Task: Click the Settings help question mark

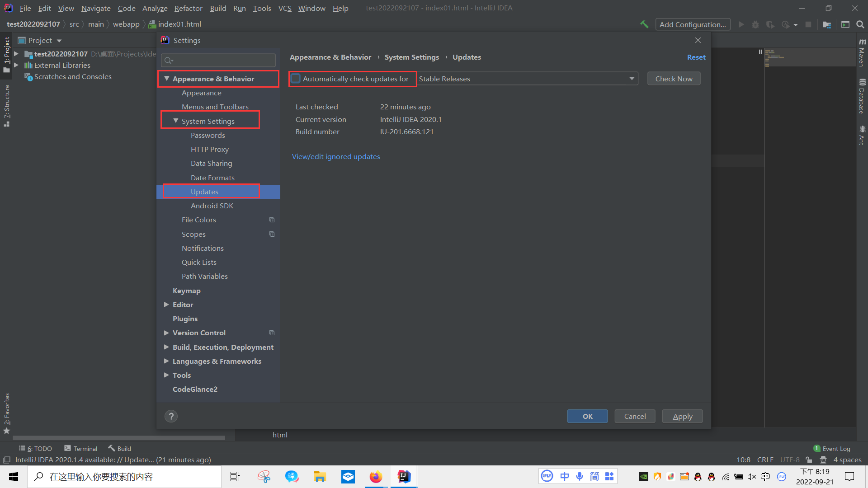Action: pos(171,416)
